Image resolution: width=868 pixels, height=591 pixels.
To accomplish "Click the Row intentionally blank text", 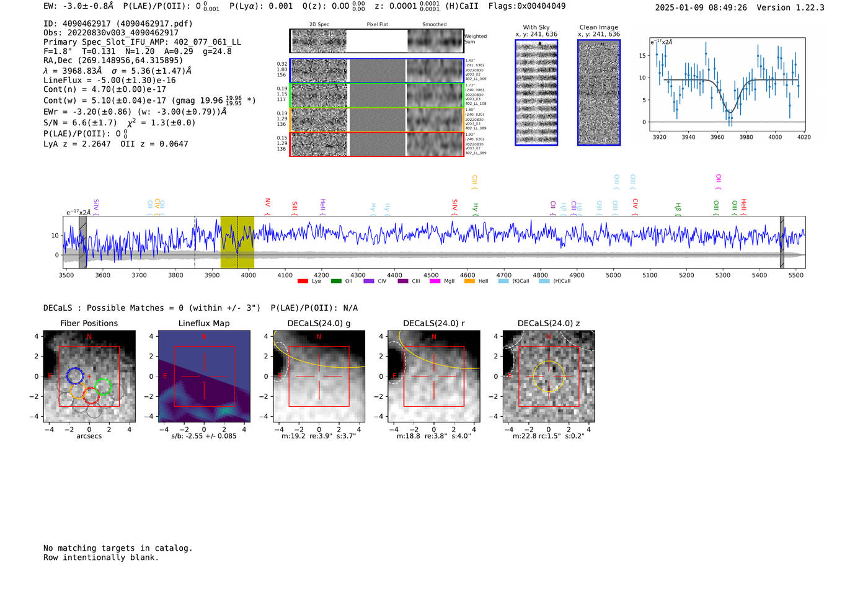I will click(101, 558).
